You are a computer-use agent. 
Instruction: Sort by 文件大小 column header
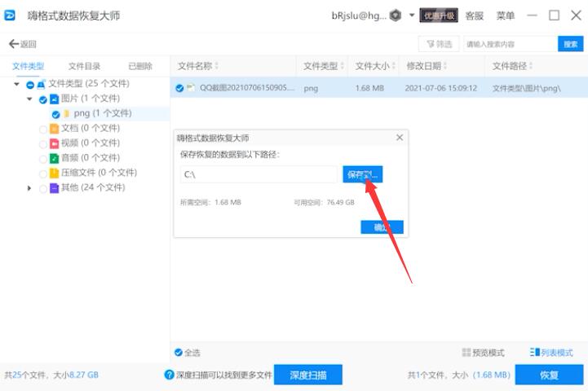375,66
